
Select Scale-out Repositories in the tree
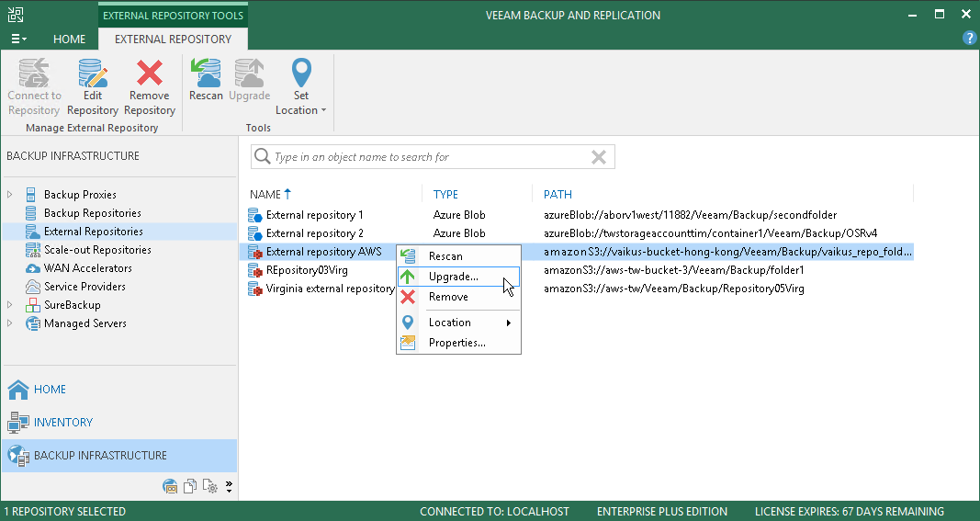click(97, 250)
